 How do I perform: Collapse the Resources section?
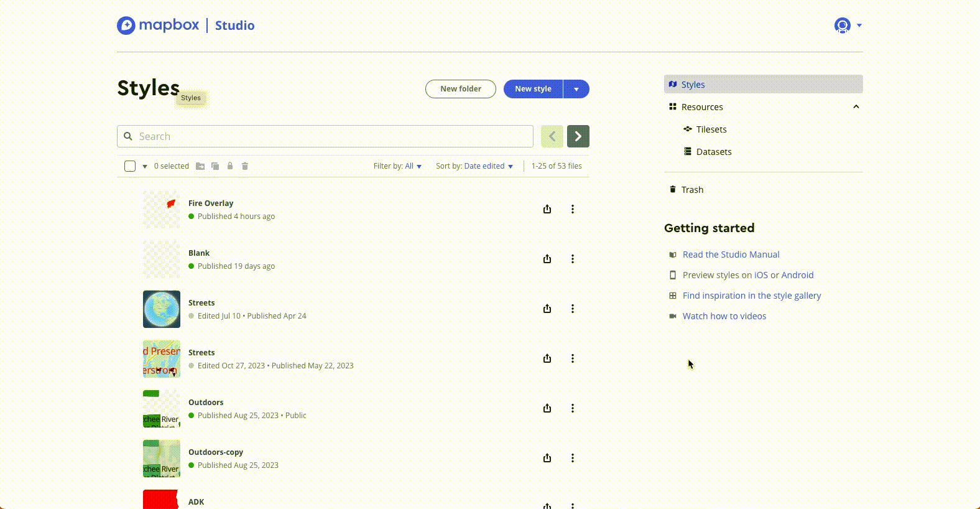(856, 107)
